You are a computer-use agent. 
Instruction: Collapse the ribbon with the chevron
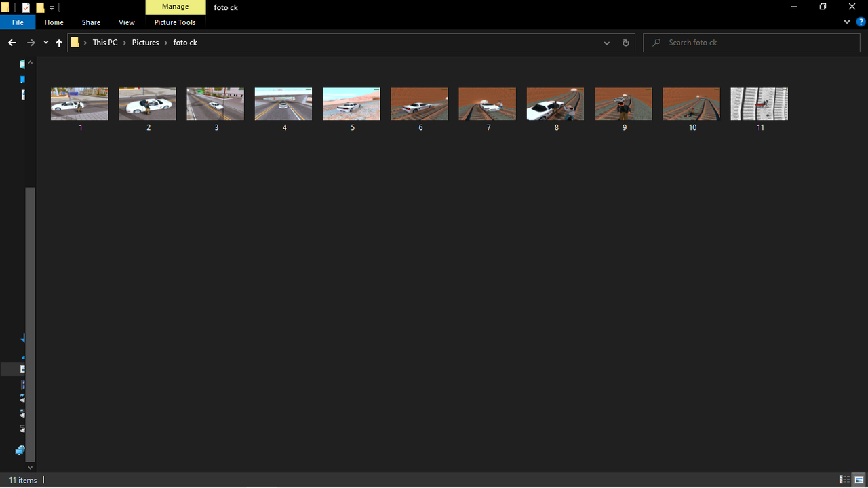click(847, 22)
